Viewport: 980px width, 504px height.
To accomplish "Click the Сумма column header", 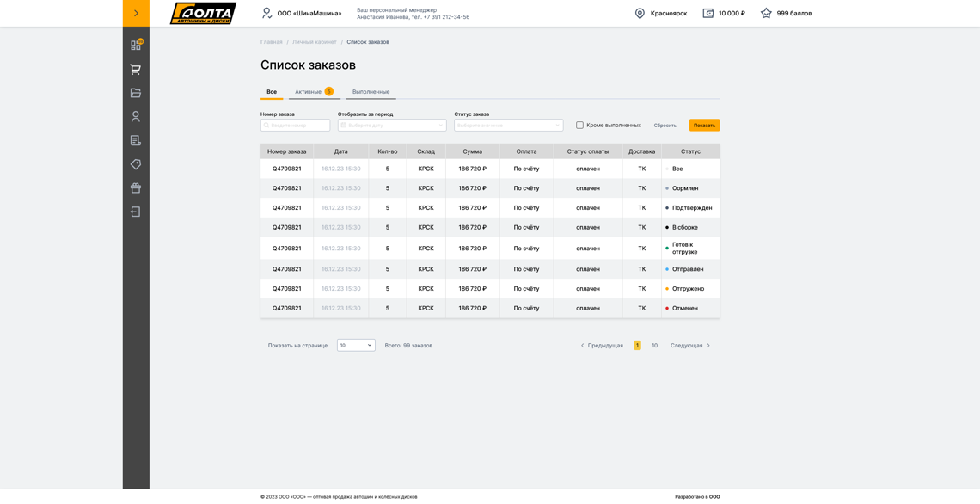I will click(473, 151).
